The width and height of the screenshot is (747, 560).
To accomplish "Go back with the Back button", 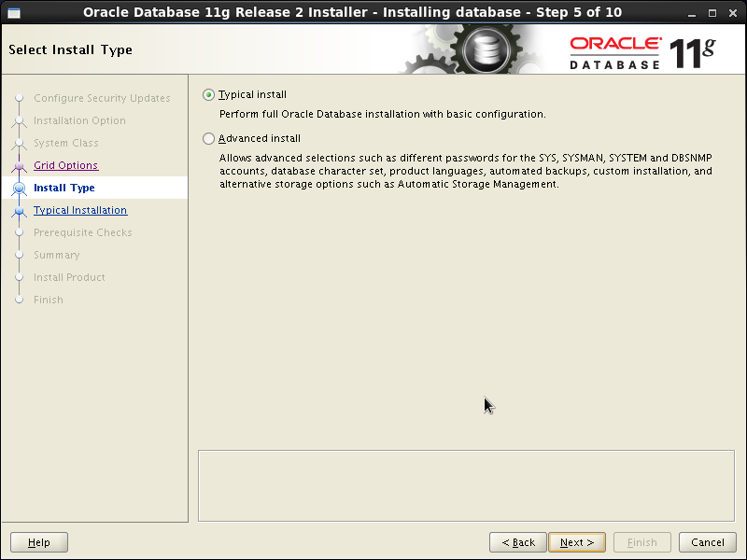I will [518, 542].
